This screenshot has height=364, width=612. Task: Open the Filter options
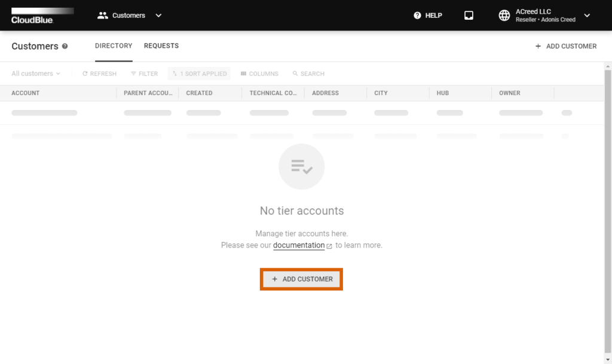143,74
